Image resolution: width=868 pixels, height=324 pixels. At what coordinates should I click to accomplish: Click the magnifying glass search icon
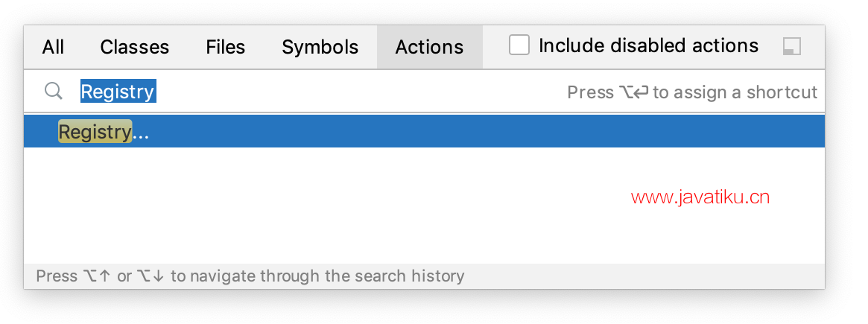coord(53,91)
